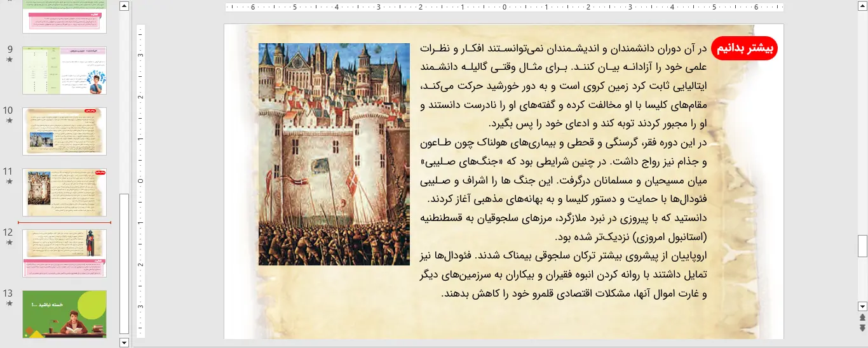
Task: Go to previous slide with double-up arrow
Action: pyautogui.click(x=862, y=318)
